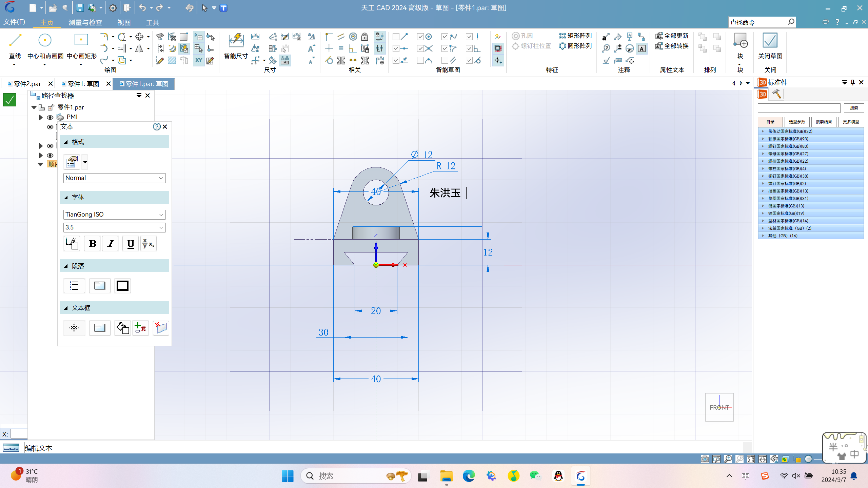868x488 pixels.
Task: Toggle the center point smart sketch checkbox
Action: click(420, 37)
